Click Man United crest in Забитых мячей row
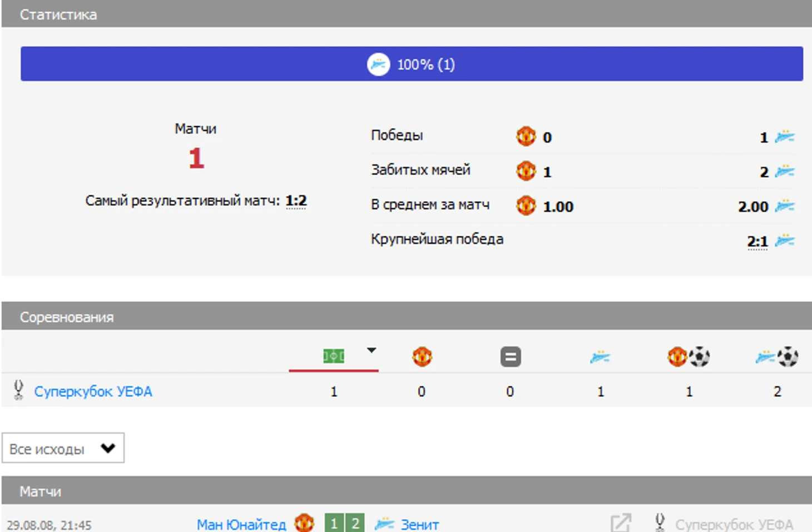This screenshot has height=532, width=812. (x=526, y=171)
